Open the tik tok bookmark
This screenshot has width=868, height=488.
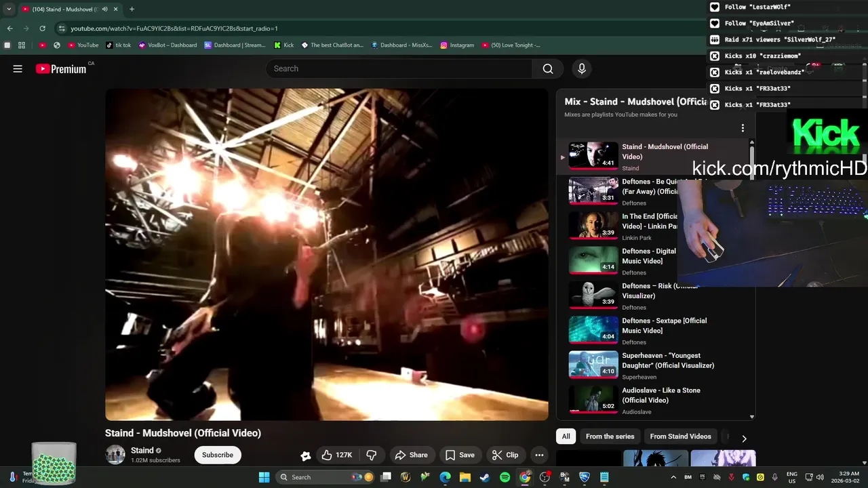point(119,45)
